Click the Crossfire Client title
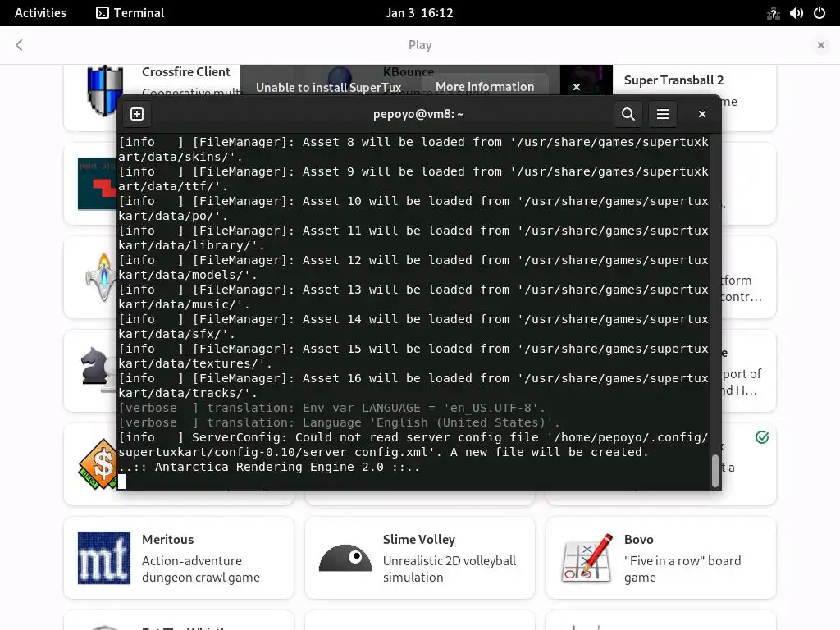This screenshot has width=840, height=630. click(186, 72)
